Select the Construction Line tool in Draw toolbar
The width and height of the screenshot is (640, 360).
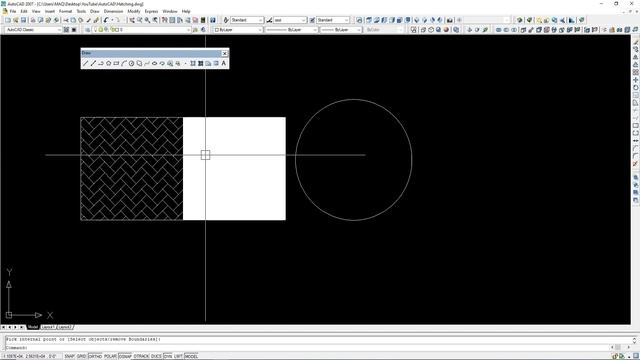[x=93, y=63]
